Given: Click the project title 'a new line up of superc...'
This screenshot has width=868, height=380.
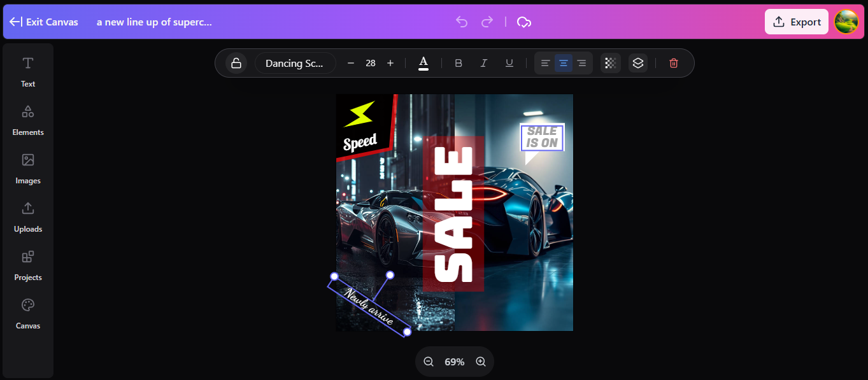Looking at the screenshot, I should tap(154, 22).
